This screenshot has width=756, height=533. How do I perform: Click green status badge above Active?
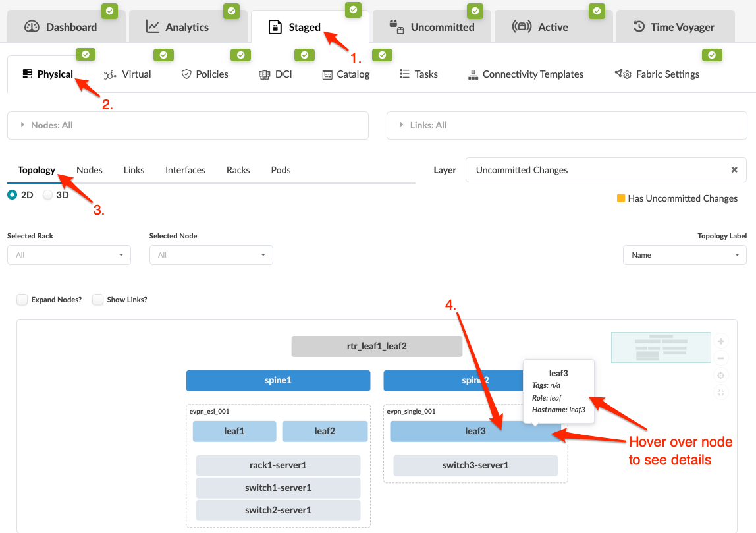tap(597, 11)
